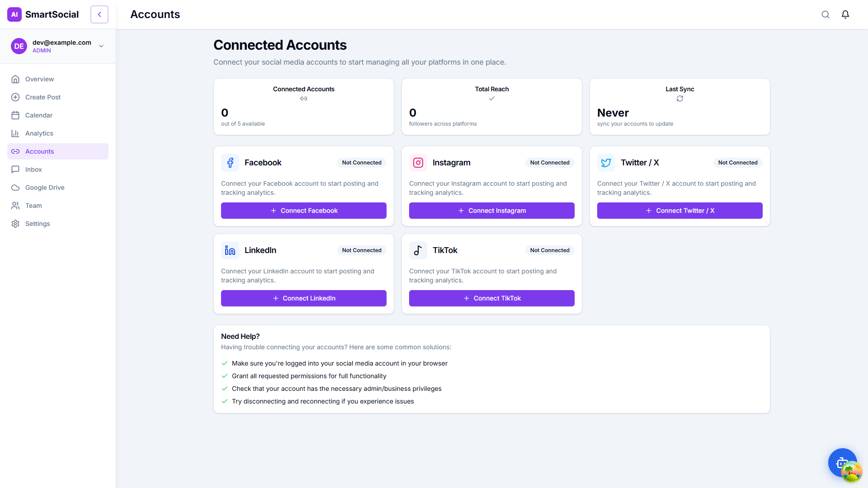The height and width of the screenshot is (488, 868).
Task: Open the search icon in top bar
Action: [826, 14]
